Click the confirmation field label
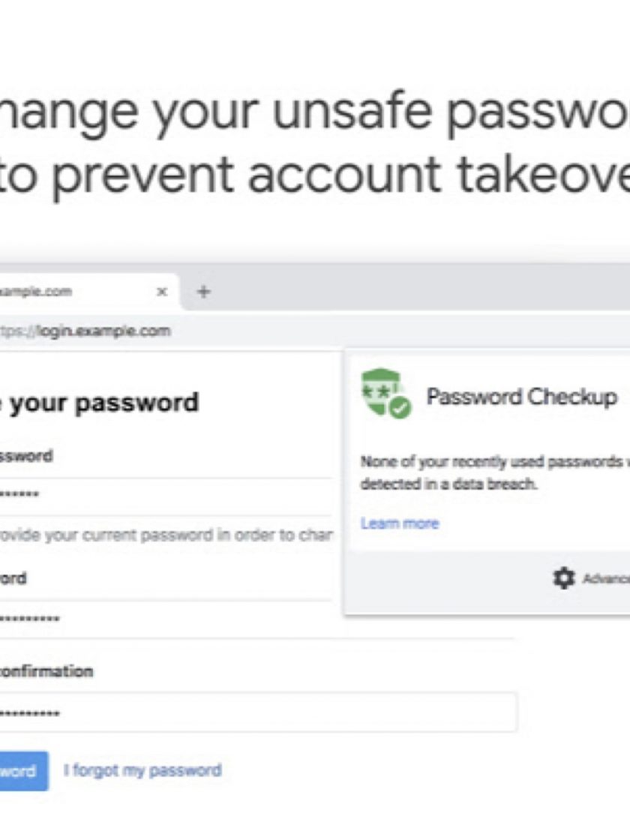 click(x=46, y=671)
